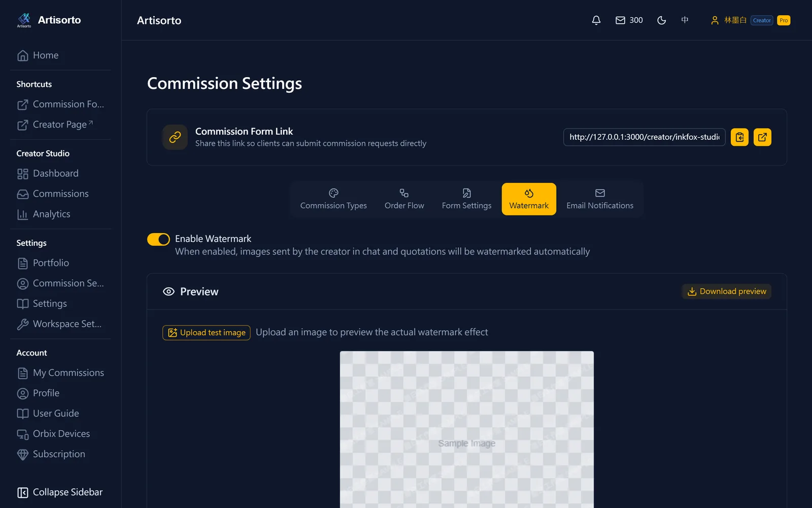Screen dimensions: 812x508
Task: Open the Creator Page shortcut
Action: click(x=60, y=124)
